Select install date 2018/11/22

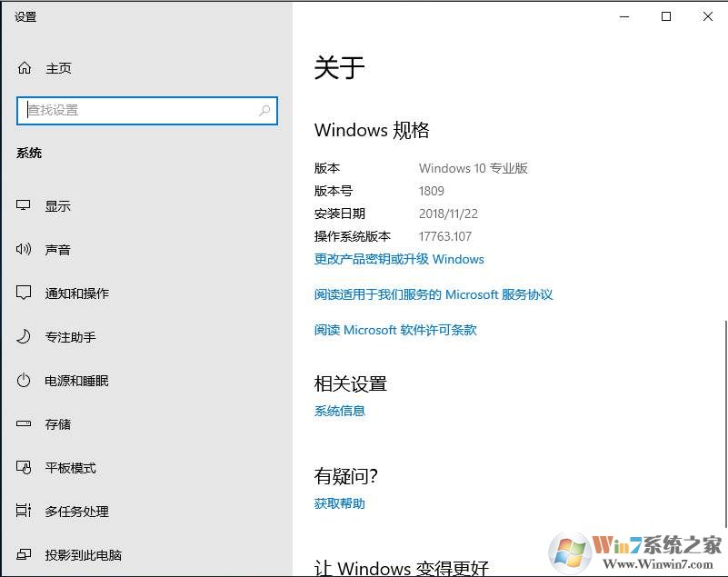click(x=448, y=214)
